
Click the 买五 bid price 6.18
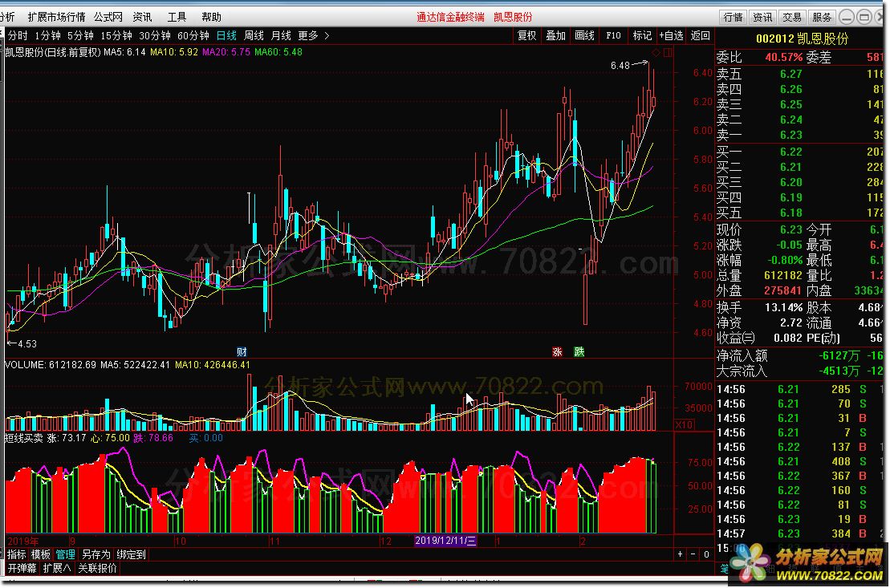click(x=790, y=213)
